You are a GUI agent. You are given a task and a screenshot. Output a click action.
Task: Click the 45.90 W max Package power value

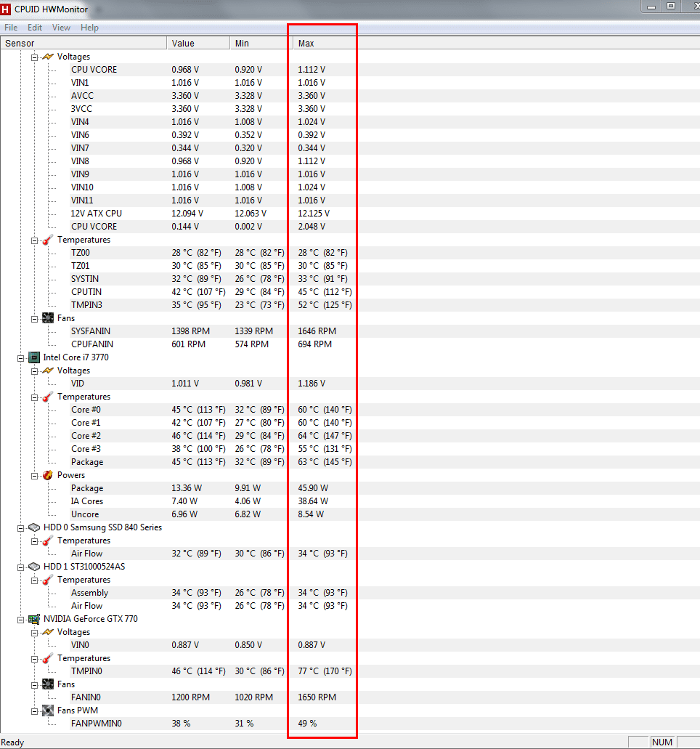pyautogui.click(x=313, y=488)
